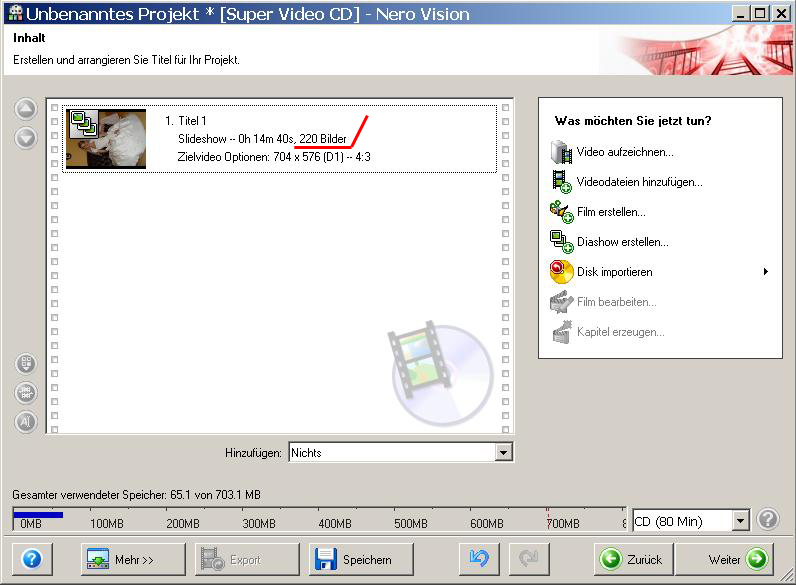Click the 700MB marker on capacity scale
Screen dimensions: 796x585
coord(562,523)
